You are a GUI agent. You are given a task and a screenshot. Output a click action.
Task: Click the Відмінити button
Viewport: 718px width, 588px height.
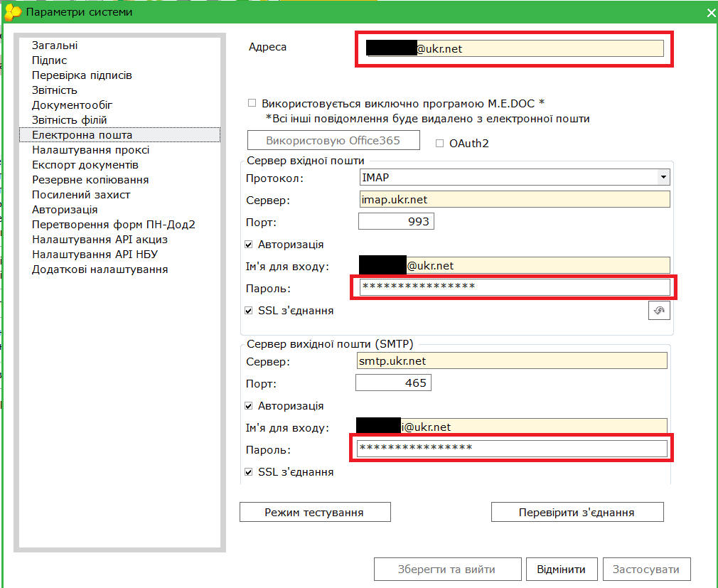tap(561, 569)
